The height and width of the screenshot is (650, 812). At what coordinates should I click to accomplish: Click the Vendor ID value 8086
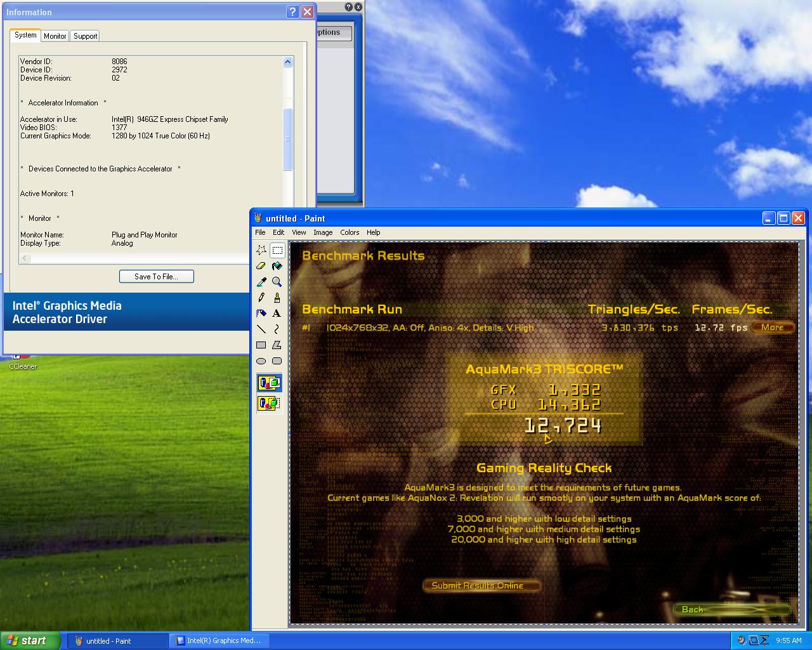coord(119,62)
